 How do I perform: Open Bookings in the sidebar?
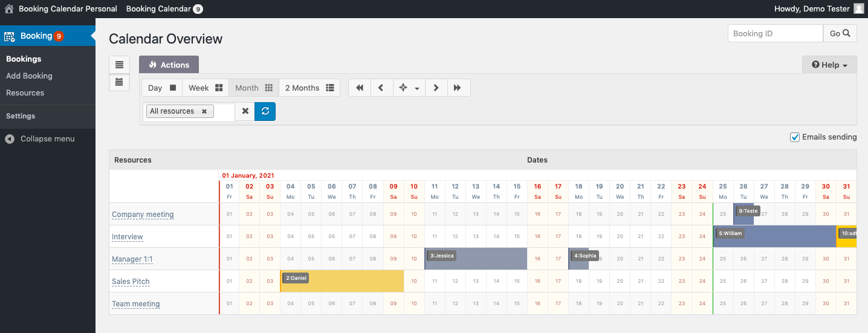[x=24, y=59]
